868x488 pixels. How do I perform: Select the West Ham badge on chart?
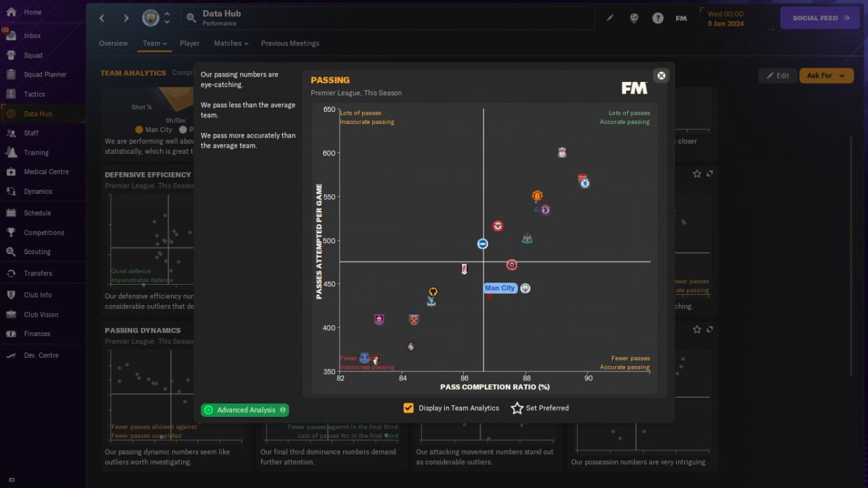(x=414, y=320)
